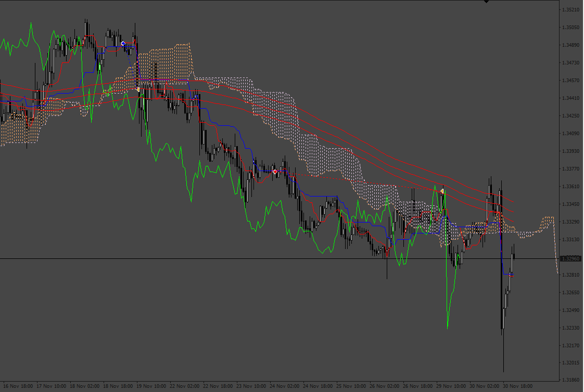584x392 pixels.
Task: Select the 19 Nov 10:00 time axis label
Action: point(151,386)
